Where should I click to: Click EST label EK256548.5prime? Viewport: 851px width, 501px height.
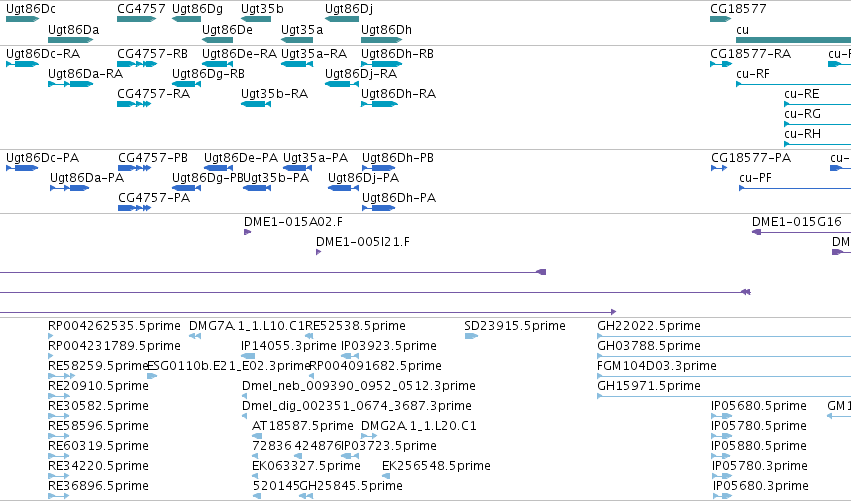coord(436,466)
